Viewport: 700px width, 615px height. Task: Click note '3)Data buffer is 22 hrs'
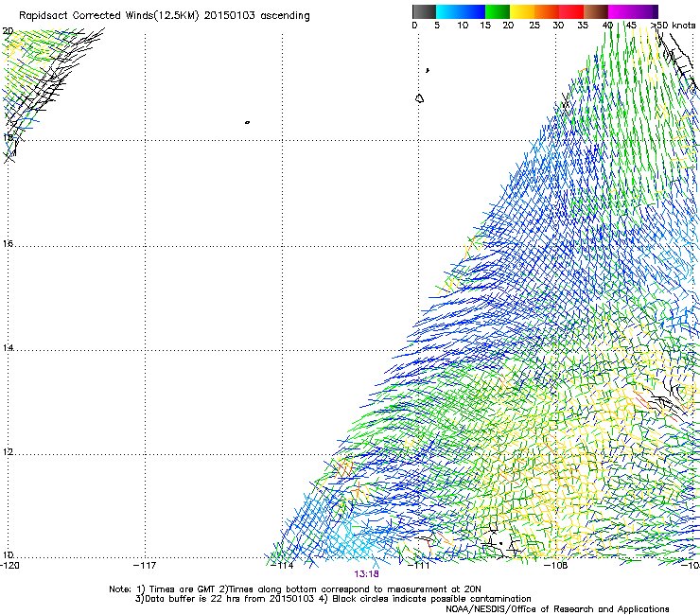point(188,599)
